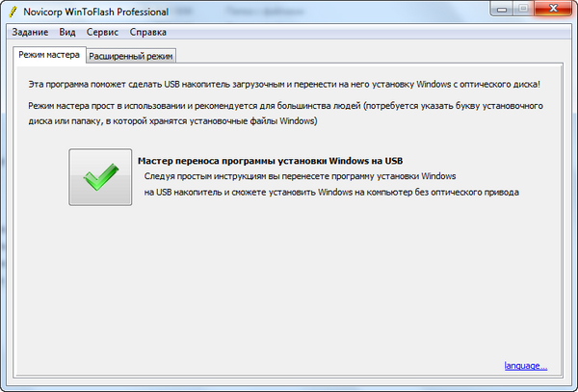Click the Следуя простым инструкциям text line

299,176
